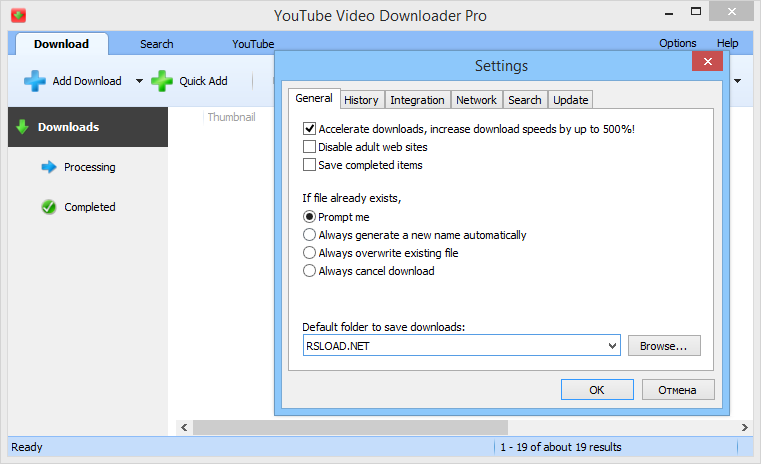Viewport: 761px width, 464px height.
Task: Open the toolbar overflow arrow at right edge
Action: pyautogui.click(x=737, y=81)
